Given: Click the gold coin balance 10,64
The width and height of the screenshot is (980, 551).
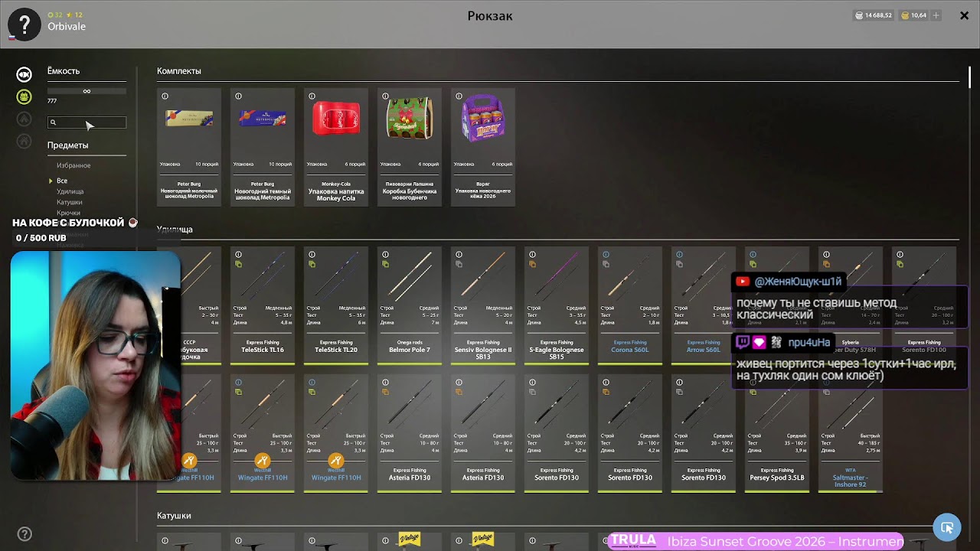Looking at the screenshot, I should click(913, 15).
